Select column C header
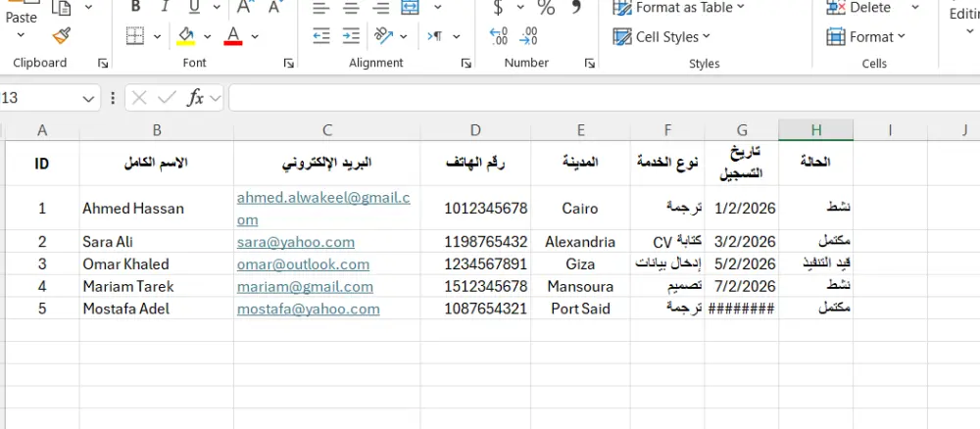This screenshot has height=429, width=980. (x=327, y=130)
